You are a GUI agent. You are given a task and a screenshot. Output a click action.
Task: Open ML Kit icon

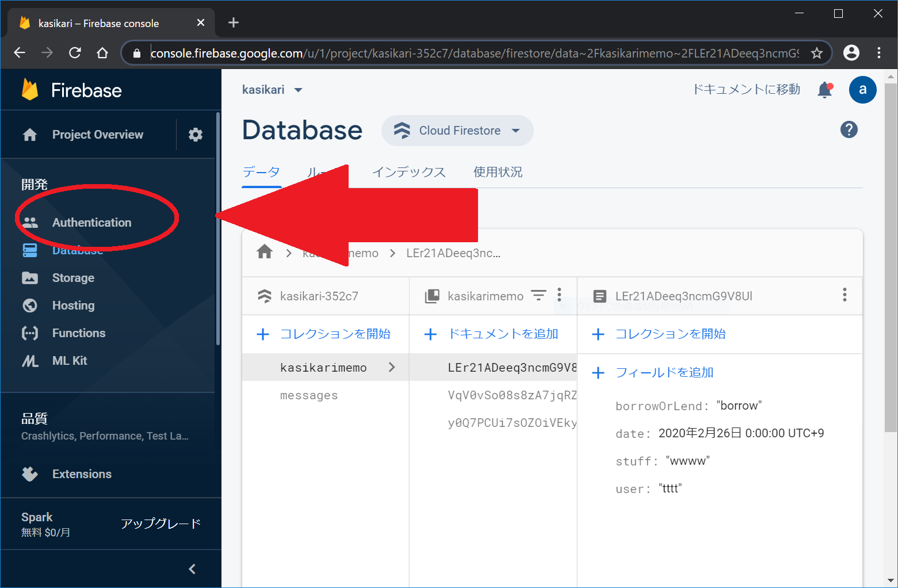(x=30, y=361)
